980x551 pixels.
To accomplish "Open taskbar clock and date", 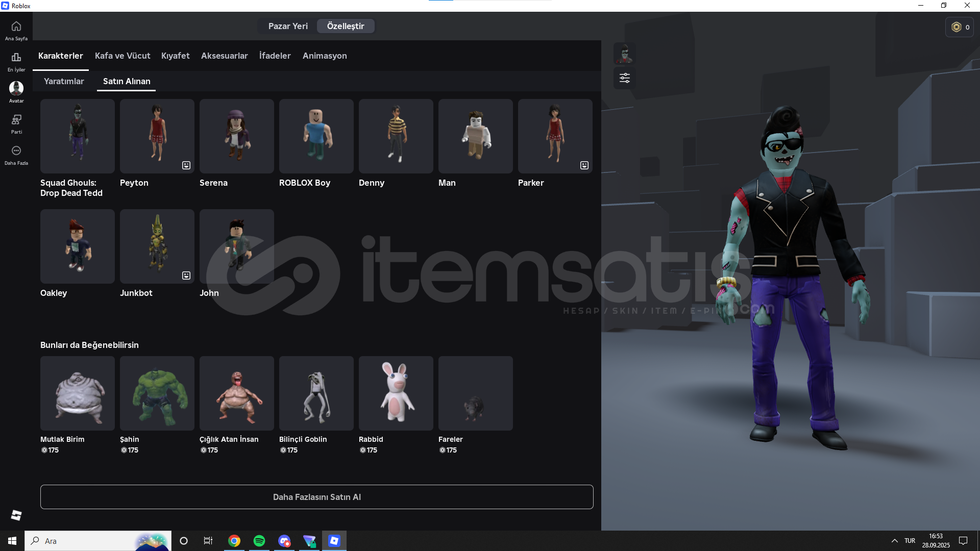I will tap(936, 541).
